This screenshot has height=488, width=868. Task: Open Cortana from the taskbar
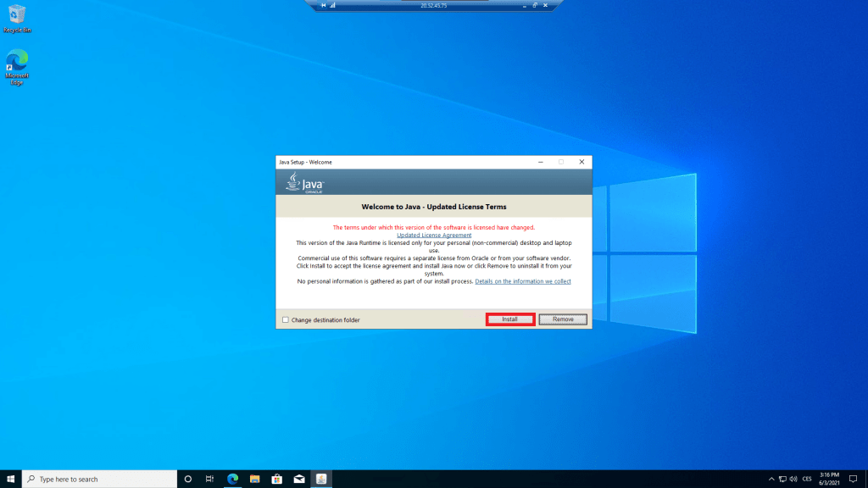tap(188, 479)
